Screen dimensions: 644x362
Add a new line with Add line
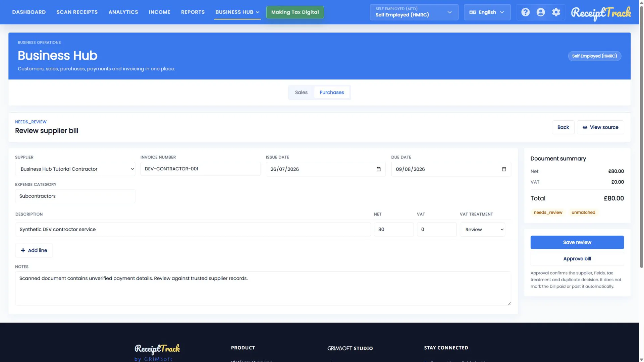tap(34, 250)
